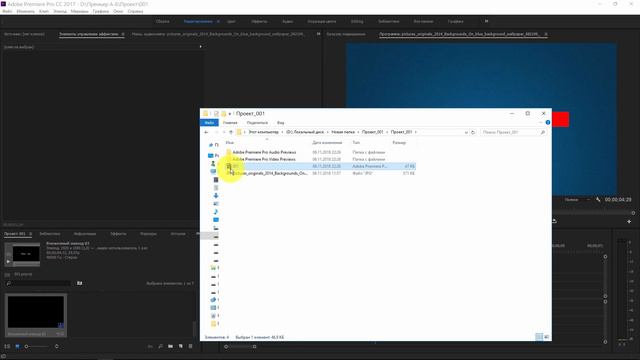Open address bar history dropdown in Explorer
The height and width of the screenshot is (360, 640).
(466, 132)
